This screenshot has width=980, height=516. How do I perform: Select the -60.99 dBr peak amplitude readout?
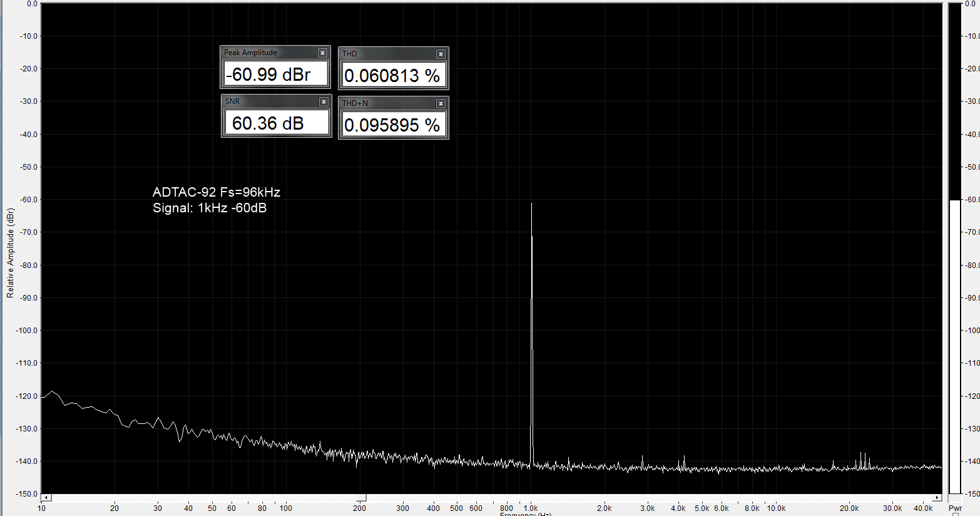pyautogui.click(x=275, y=74)
